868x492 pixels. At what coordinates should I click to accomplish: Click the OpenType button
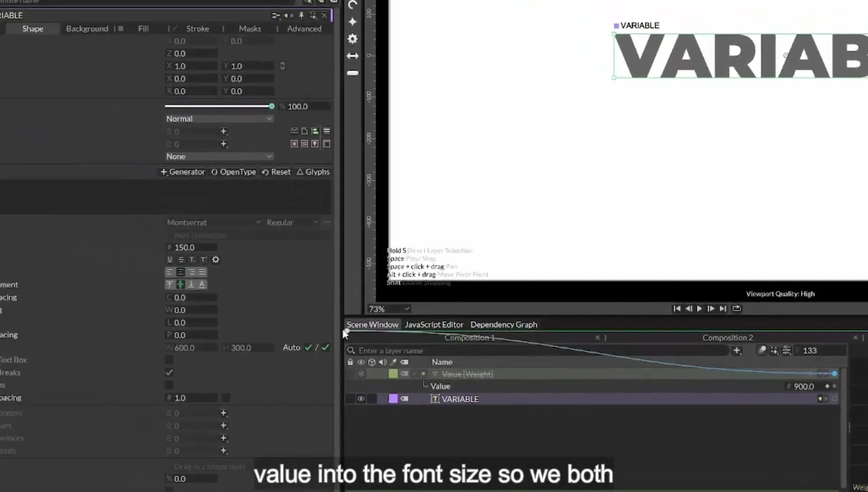(x=233, y=172)
